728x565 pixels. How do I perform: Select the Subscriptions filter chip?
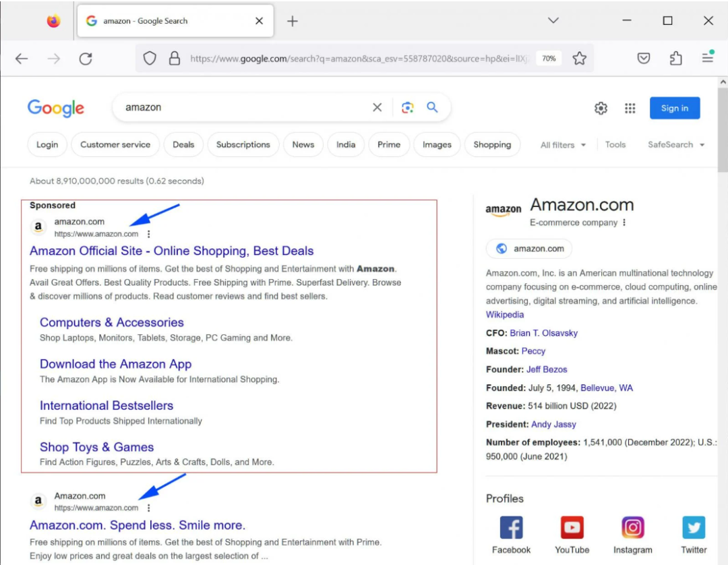pos(243,145)
